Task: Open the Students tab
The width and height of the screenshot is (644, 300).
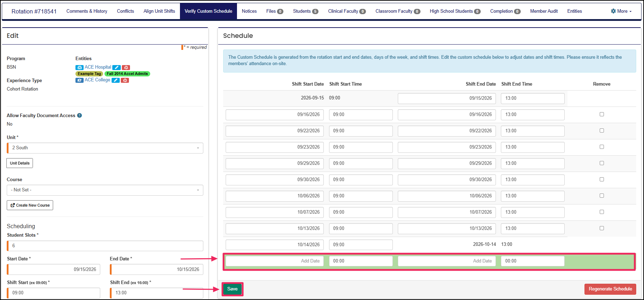Action: [306, 11]
